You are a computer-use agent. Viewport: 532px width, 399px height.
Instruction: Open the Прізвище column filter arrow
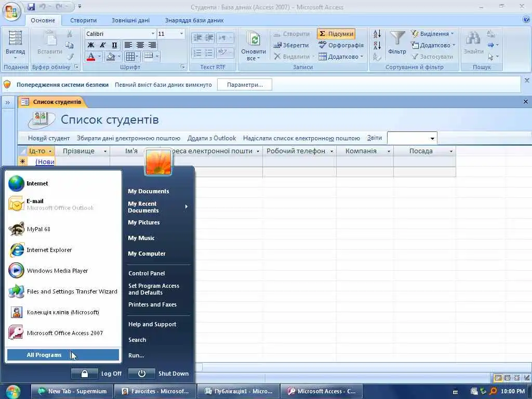(105, 151)
